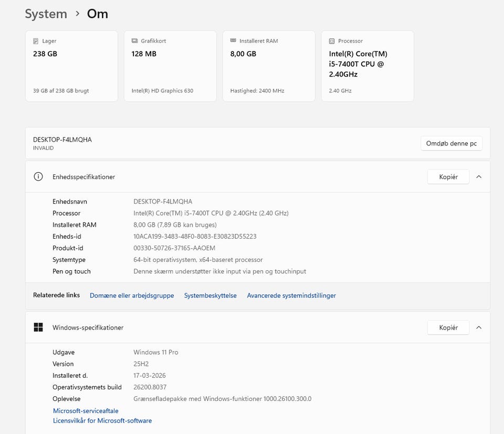504x434 pixels.
Task: Open the Domæne eller arbejdsgruppe link
Action: click(132, 295)
